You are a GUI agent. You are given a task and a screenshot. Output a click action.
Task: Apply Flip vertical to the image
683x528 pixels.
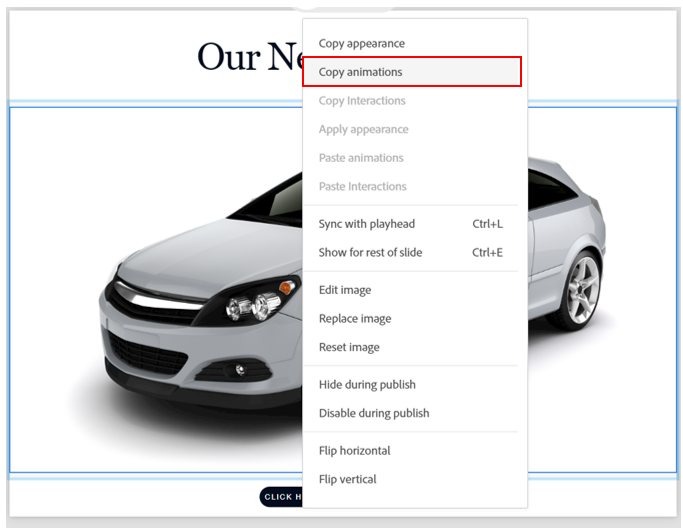pos(347,480)
